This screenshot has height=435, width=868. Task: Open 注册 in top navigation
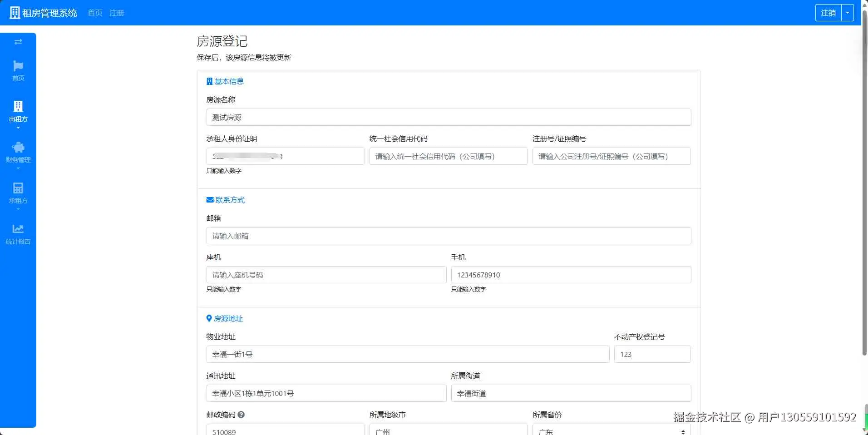tap(117, 13)
